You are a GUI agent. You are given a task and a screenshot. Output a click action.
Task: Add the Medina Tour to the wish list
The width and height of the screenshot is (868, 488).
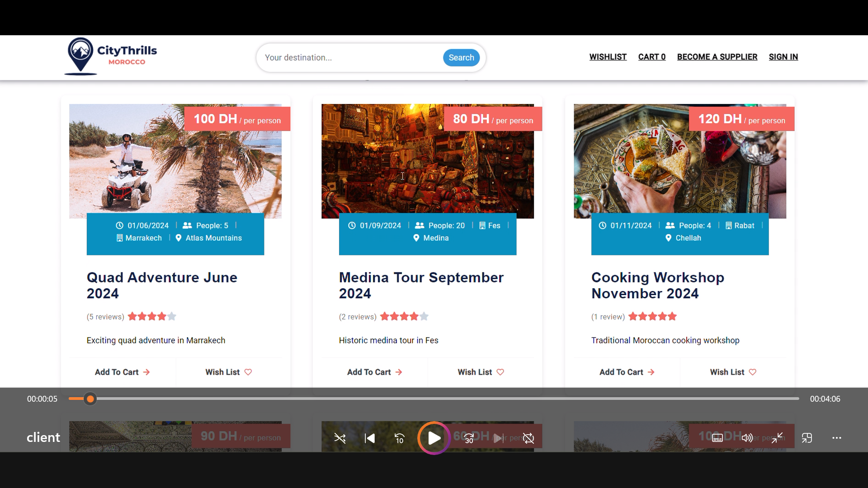pos(481,372)
